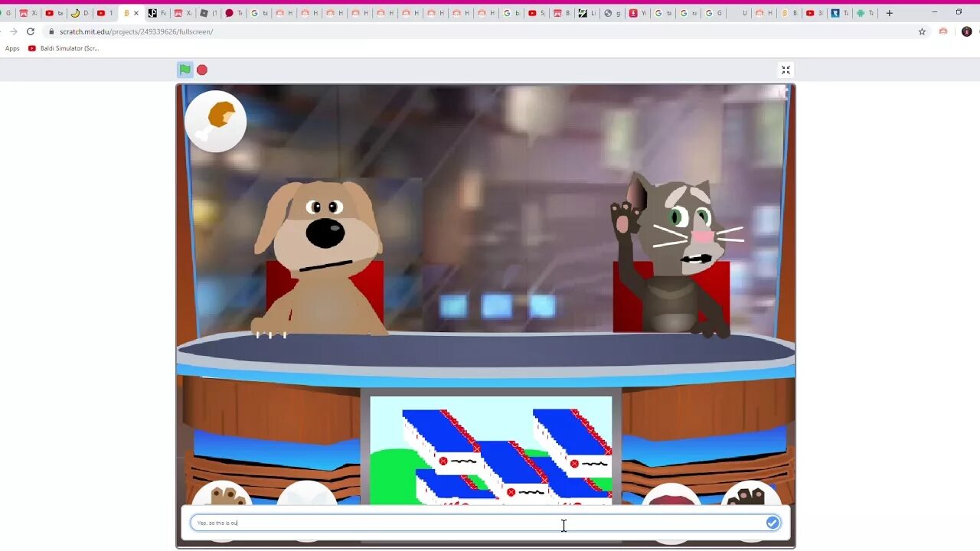980x551 pixels.
Task: Click the TV monitor under the news desk
Action: click(x=491, y=450)
